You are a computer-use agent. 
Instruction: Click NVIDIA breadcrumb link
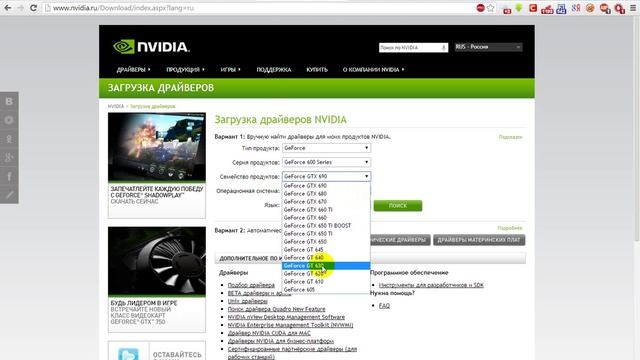(116, 106)
